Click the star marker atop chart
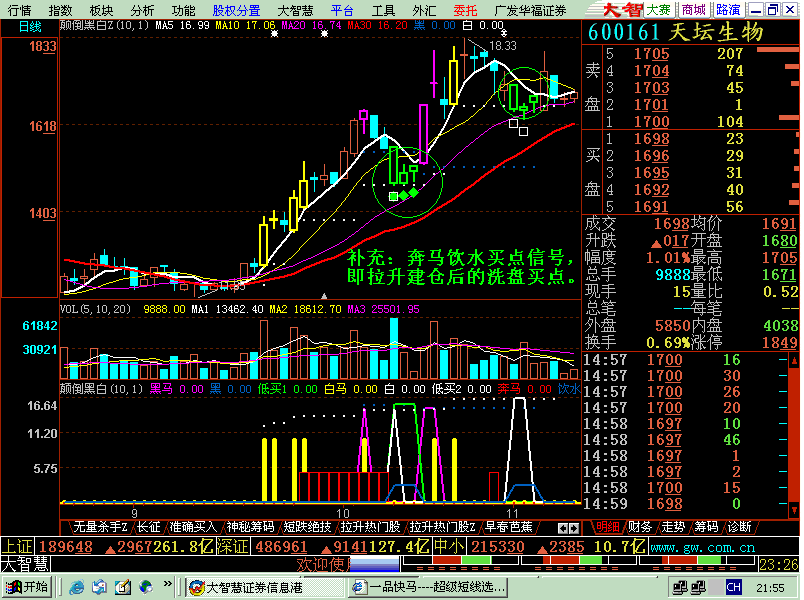The height and width of the screenshot is (600, 804). tap(274, 33)
